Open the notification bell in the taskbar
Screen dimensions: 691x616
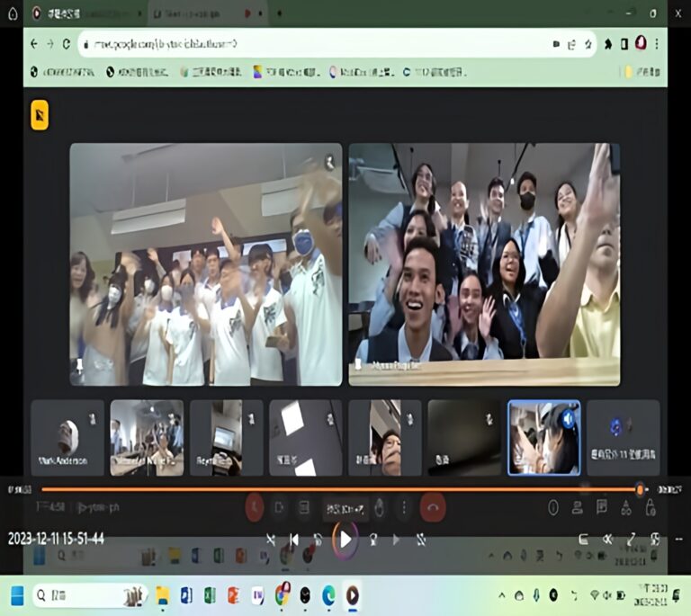coord(677,595)
